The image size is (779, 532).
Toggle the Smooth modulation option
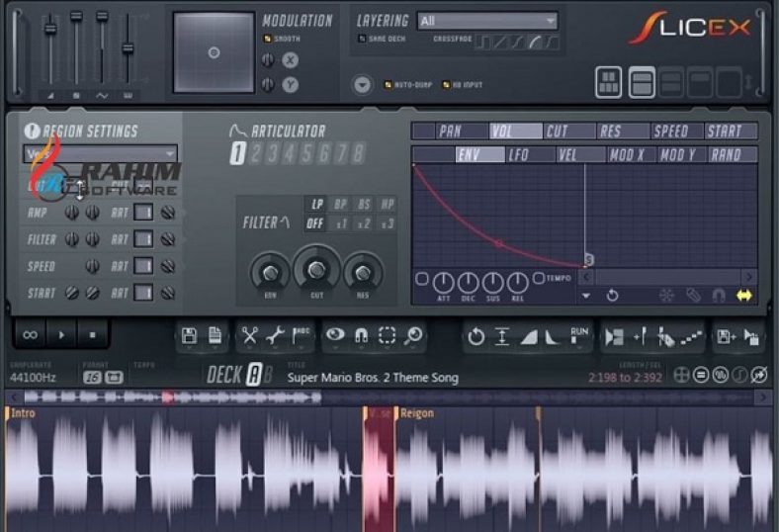(x=267, y=39)
